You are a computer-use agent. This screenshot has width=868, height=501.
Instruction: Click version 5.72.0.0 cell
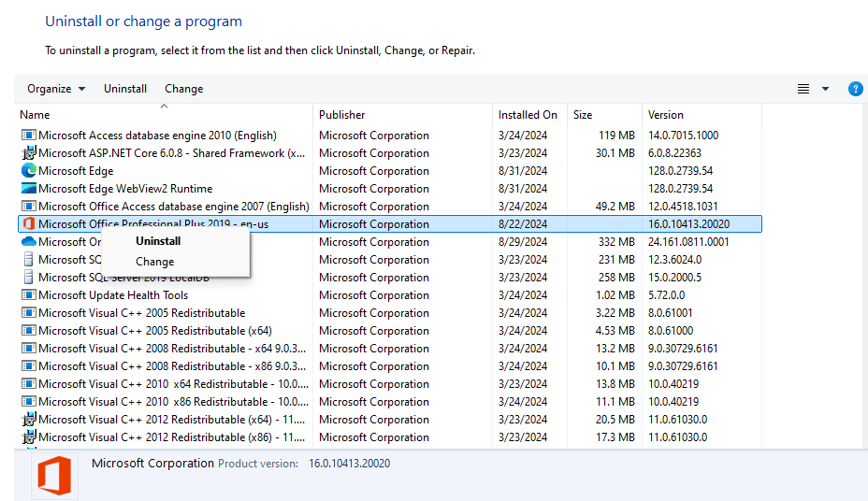(x=667, y=294)
